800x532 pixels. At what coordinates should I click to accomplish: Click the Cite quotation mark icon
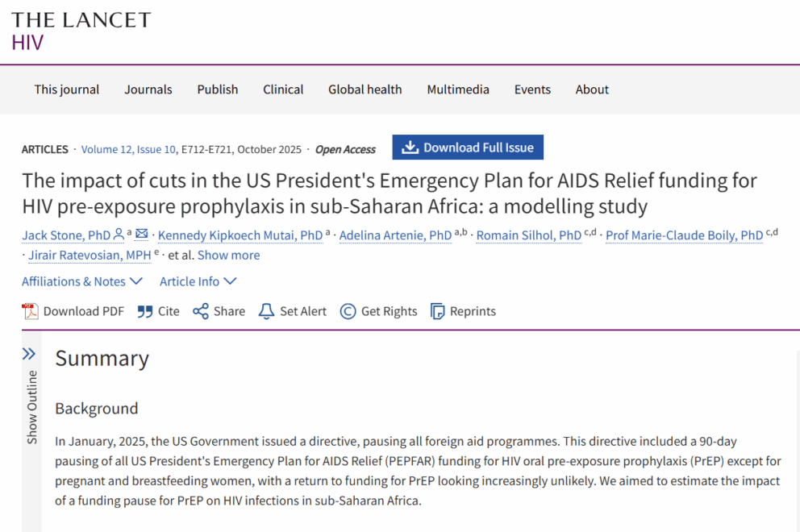point(145,311)
